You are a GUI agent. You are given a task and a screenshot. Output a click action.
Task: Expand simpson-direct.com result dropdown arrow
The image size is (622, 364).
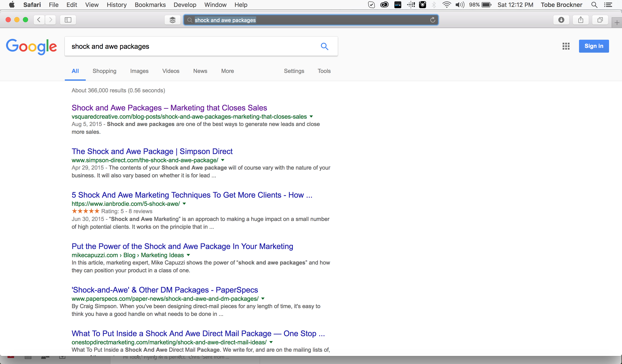pos(223,160)
